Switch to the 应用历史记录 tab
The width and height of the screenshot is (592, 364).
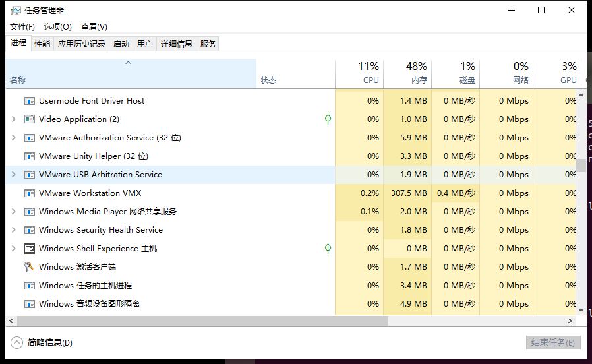coord(82,44)
